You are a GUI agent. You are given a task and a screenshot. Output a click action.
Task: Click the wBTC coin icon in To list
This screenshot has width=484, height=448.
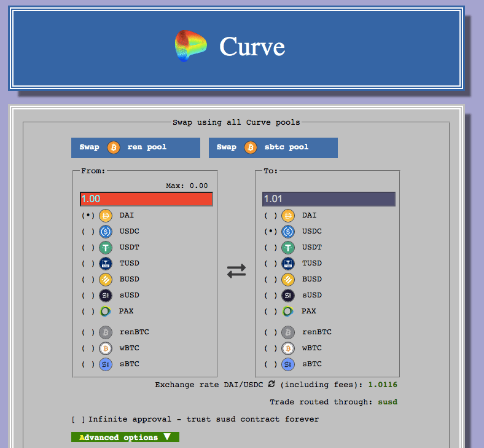point(288,348)
